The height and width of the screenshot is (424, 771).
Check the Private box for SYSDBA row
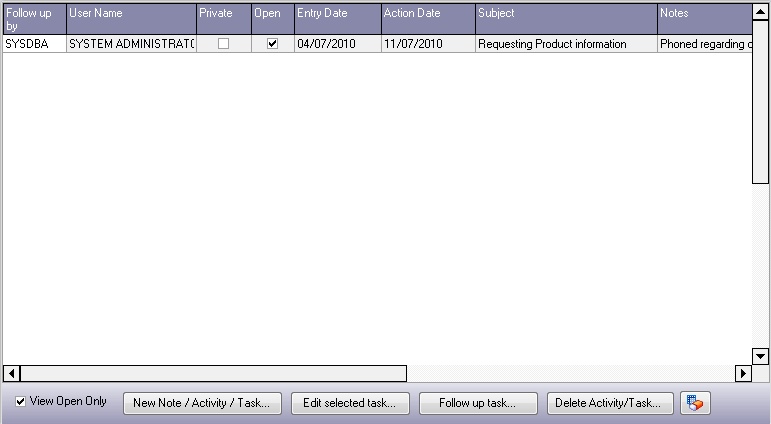click(x=223, y=44)
